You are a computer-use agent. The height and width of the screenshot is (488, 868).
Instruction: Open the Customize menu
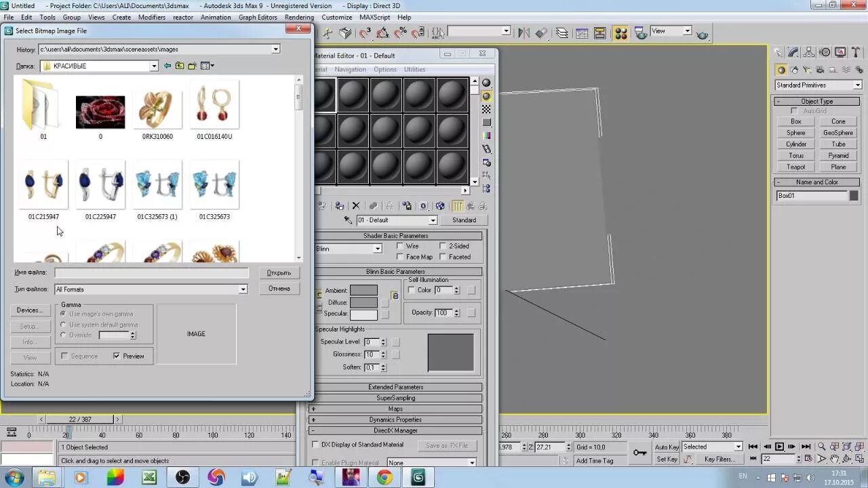tap(336, 17)
